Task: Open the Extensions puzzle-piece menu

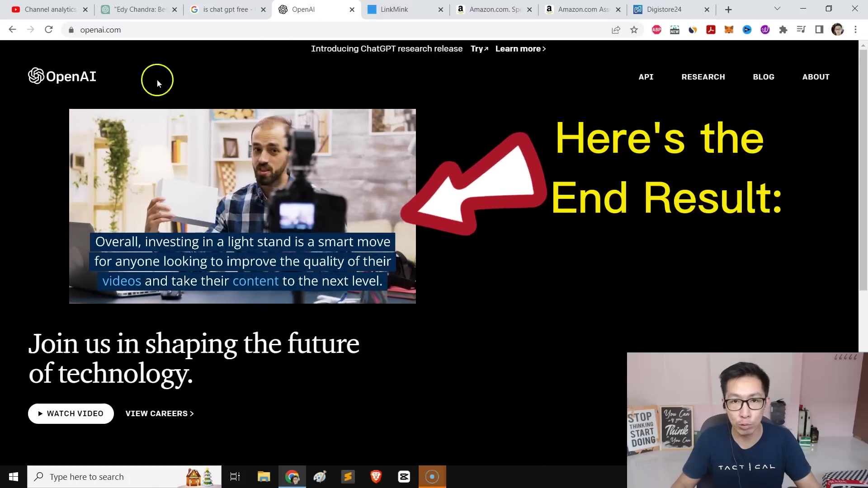Action: [x=783, y=30]
